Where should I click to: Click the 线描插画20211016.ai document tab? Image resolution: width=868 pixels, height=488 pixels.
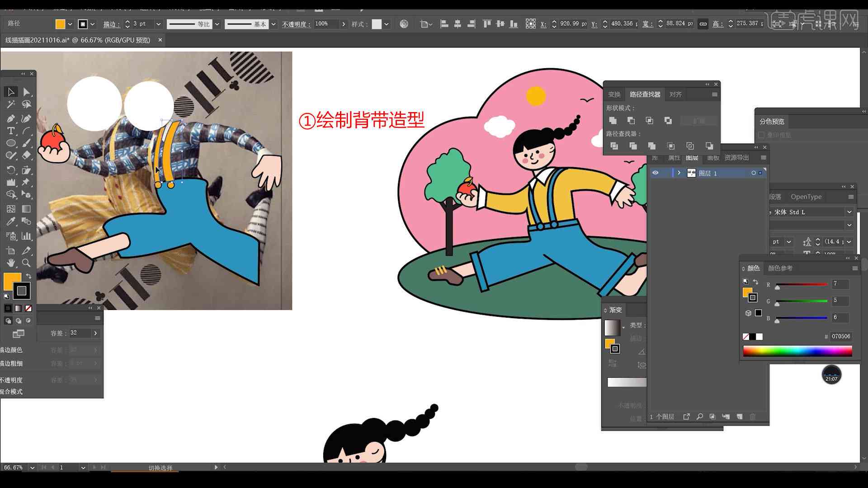[78, 40]
